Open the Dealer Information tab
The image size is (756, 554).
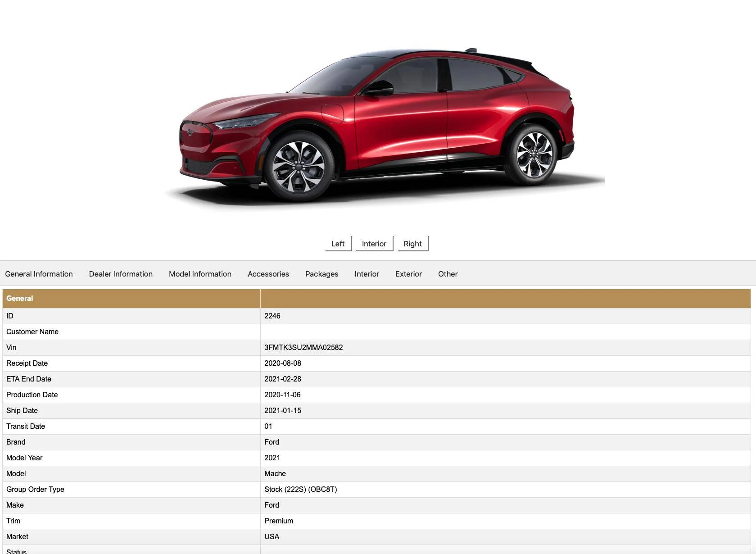(x=121, y=274)
